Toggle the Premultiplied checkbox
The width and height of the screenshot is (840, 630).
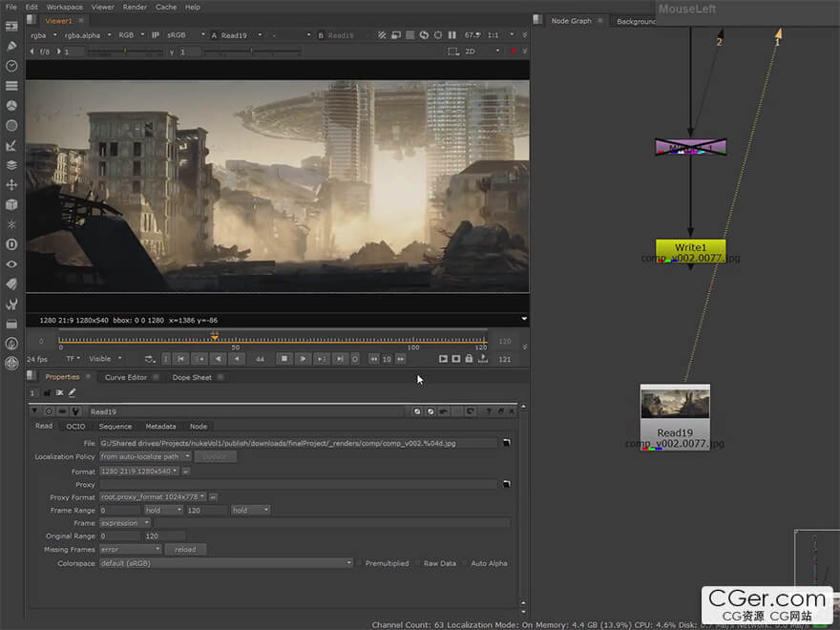(360, 563)
